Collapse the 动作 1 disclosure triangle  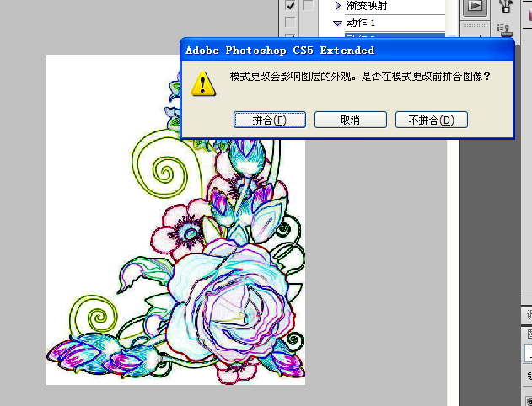point(337,23)
